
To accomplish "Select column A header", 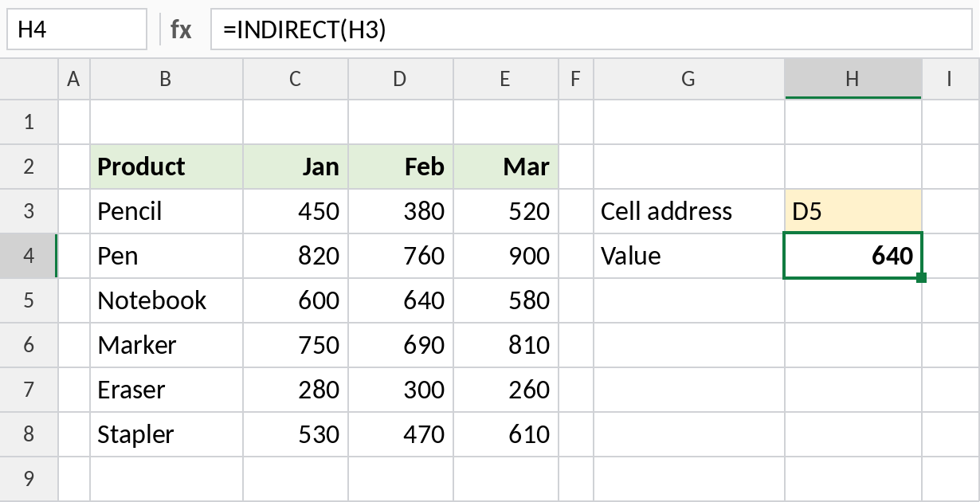I will coord(74,78).
